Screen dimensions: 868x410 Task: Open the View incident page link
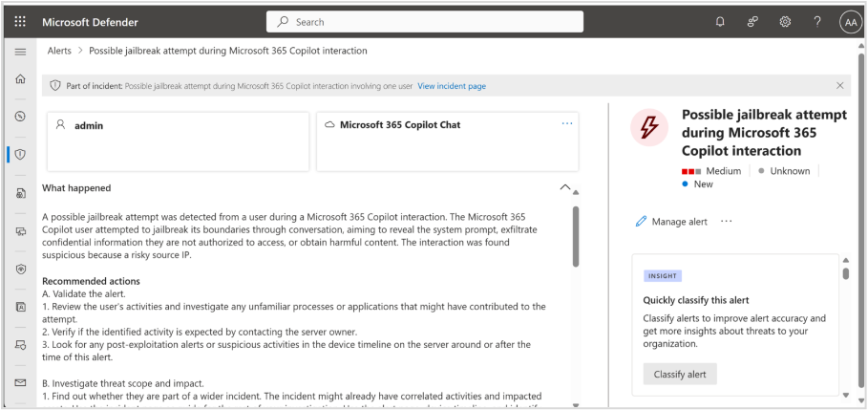[452, 86]
